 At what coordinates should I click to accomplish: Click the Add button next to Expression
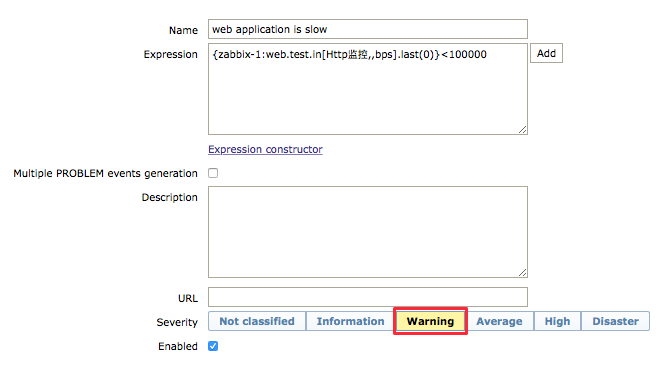point(546,53)
